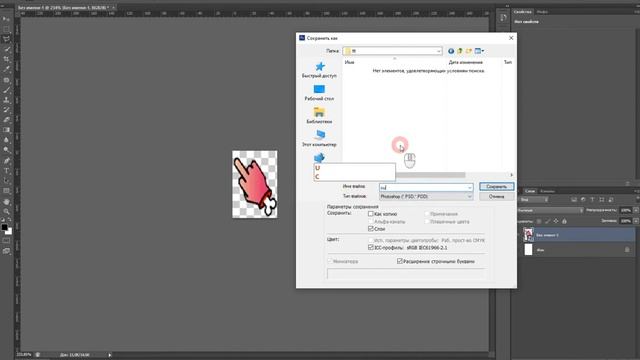Switch to the Слои tab
Viewport: 640px width, 360px height.
click(x=529, y=191)
